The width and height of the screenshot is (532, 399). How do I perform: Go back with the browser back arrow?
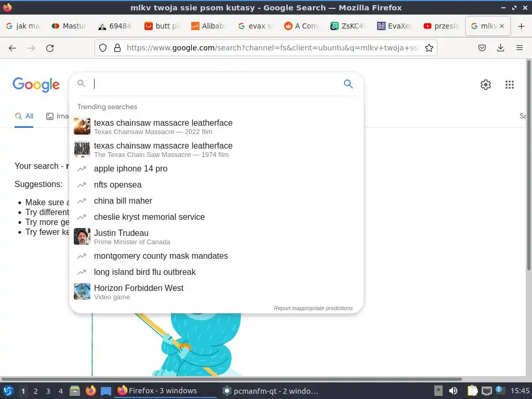[x=12, y=48]
